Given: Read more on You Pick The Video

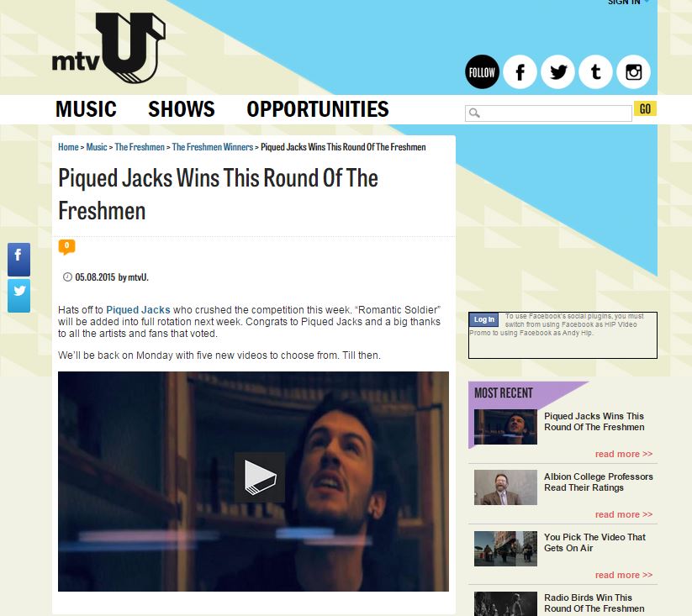Looking at the screenshot, I should [x=624, y=575].
